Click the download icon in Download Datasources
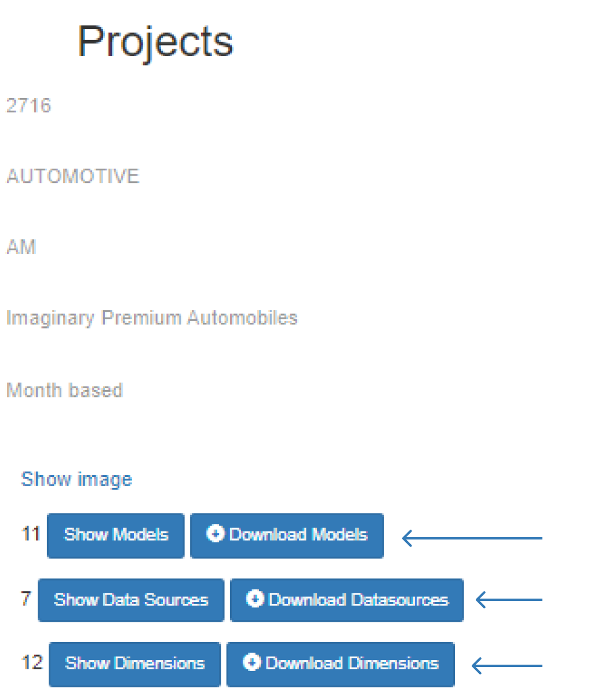 255,599
